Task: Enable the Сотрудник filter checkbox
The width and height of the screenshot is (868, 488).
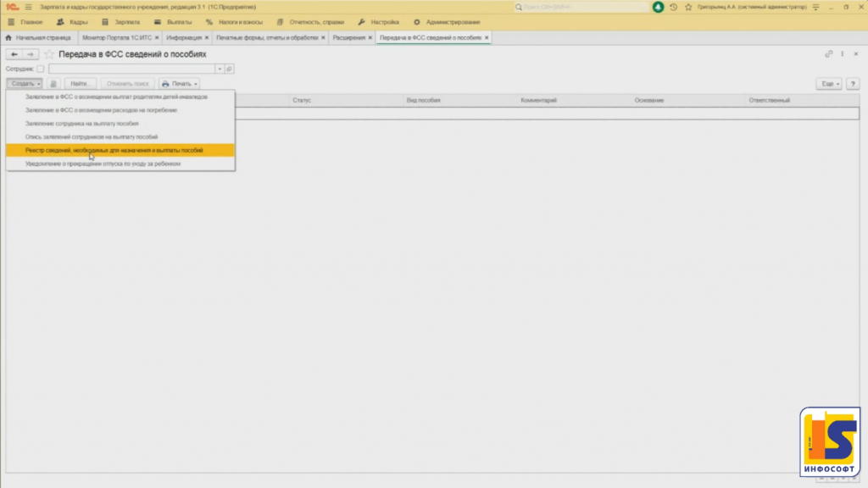Action: (41, 69)
